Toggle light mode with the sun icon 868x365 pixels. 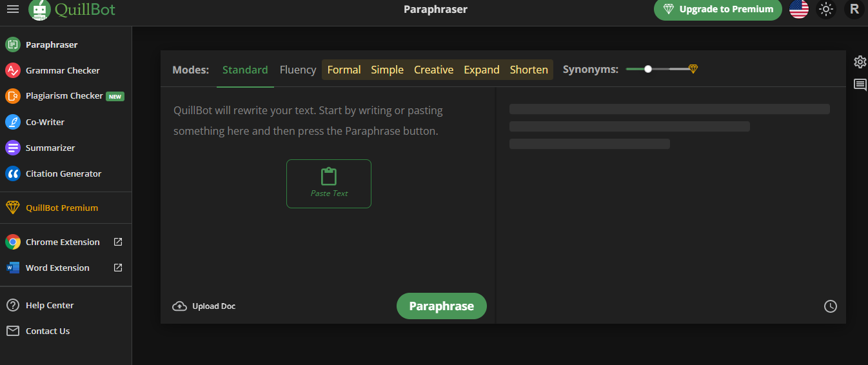[826, 9]
